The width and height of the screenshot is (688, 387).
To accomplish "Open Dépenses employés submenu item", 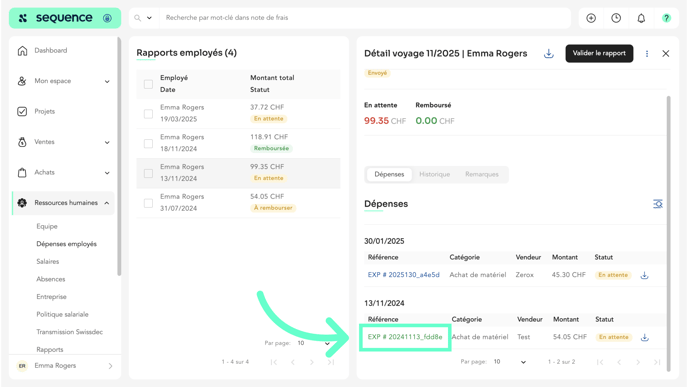I will pos(66,244).
